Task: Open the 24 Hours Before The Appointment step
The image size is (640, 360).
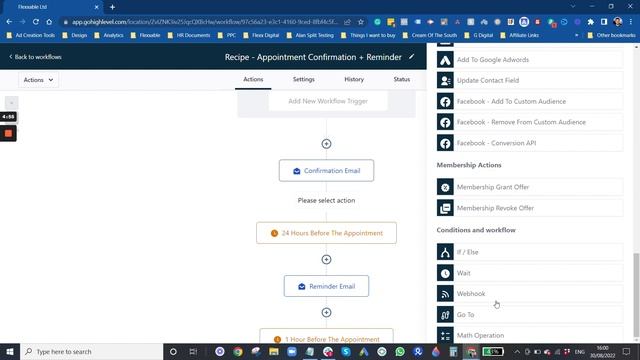Action: click(x=326, y=233)
